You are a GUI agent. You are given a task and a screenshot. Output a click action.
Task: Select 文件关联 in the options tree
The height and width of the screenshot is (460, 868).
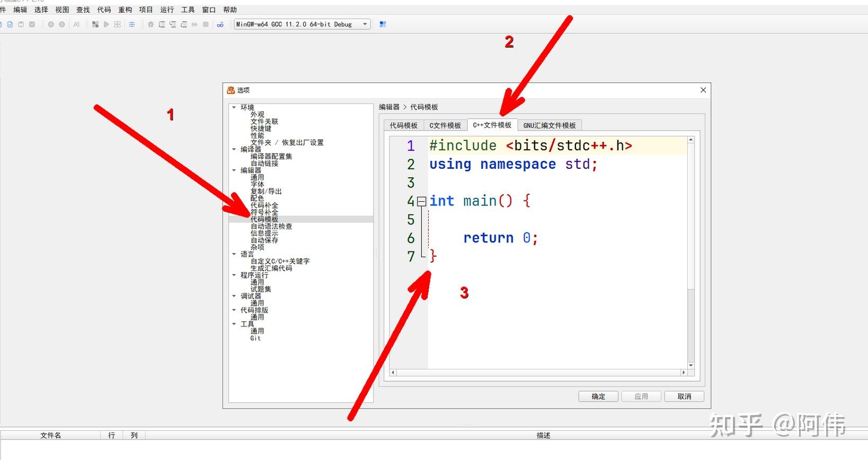click(264, 121)
